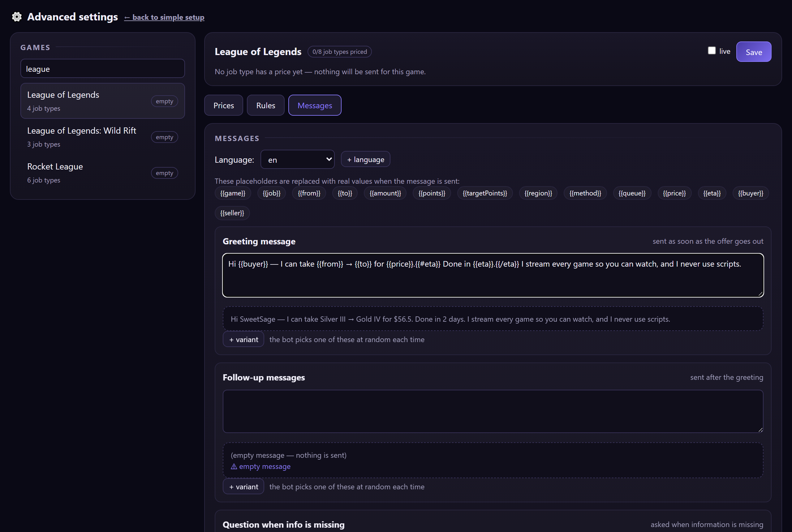
Task: Toggle the live checkbox
Action: click(x=712, y=50)
